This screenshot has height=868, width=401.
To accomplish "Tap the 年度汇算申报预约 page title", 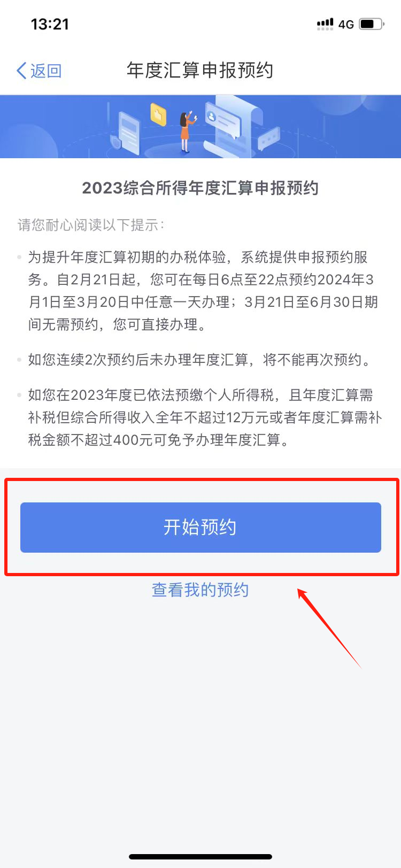I will pos(200,71).
